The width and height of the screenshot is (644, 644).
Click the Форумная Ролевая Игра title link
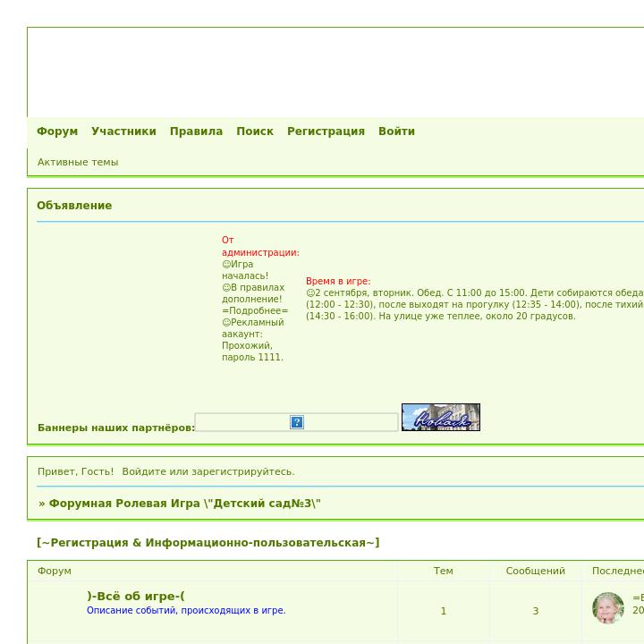coord(185,504)
